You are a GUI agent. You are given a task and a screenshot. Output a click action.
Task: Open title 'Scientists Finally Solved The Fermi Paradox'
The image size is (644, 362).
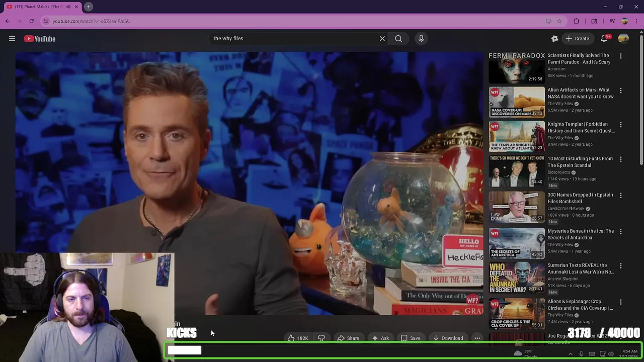(579, 59)
